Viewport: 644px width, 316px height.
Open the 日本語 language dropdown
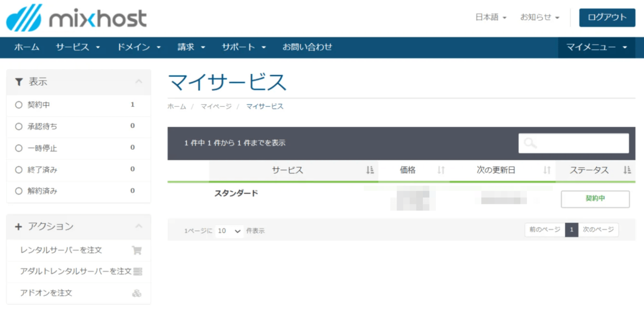point(491,18)
